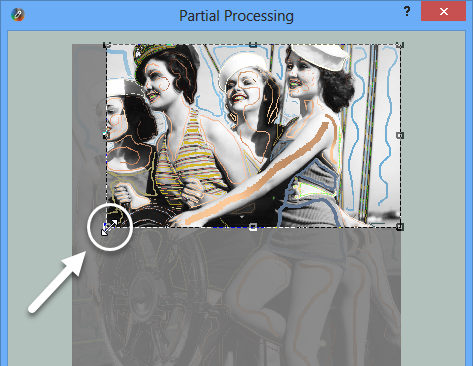Click inside the highlighted selection area of the photo
This screenshot has width=473, height=366.
click(253, 136)
